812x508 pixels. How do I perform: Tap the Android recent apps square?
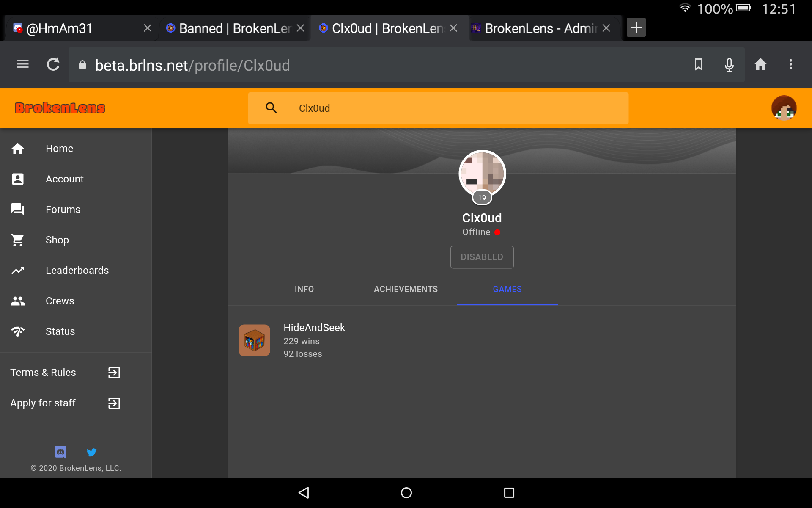(x=509, y=493)
